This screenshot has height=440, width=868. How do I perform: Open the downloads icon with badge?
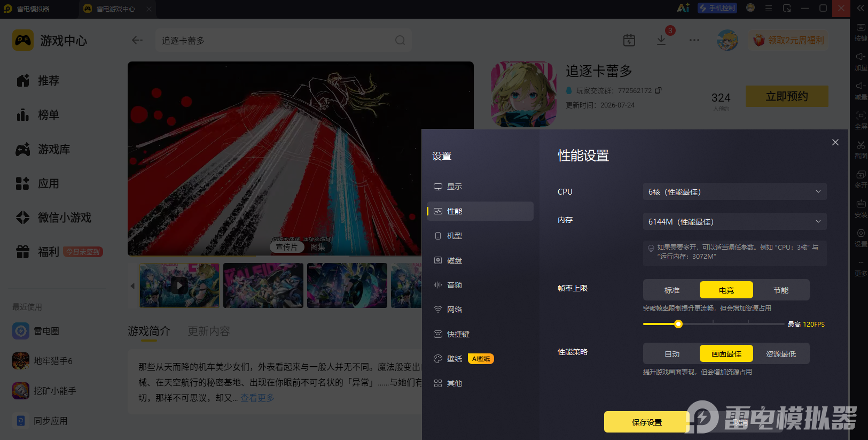661,40
